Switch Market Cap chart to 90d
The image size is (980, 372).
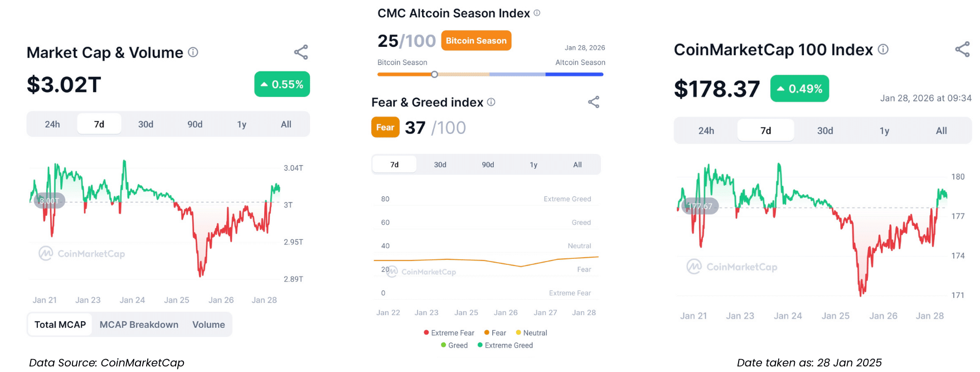click(x=195, y=124)
